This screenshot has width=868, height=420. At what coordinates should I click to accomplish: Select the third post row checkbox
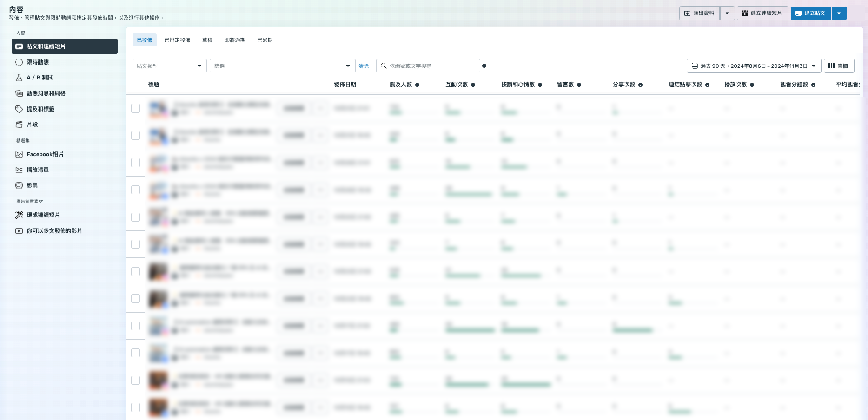(x=136, y=163)
